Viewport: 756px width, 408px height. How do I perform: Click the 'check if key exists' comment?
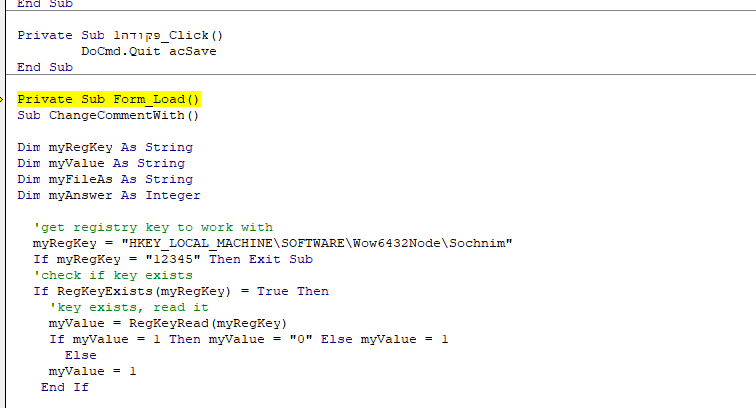click(x=113, y=275)
